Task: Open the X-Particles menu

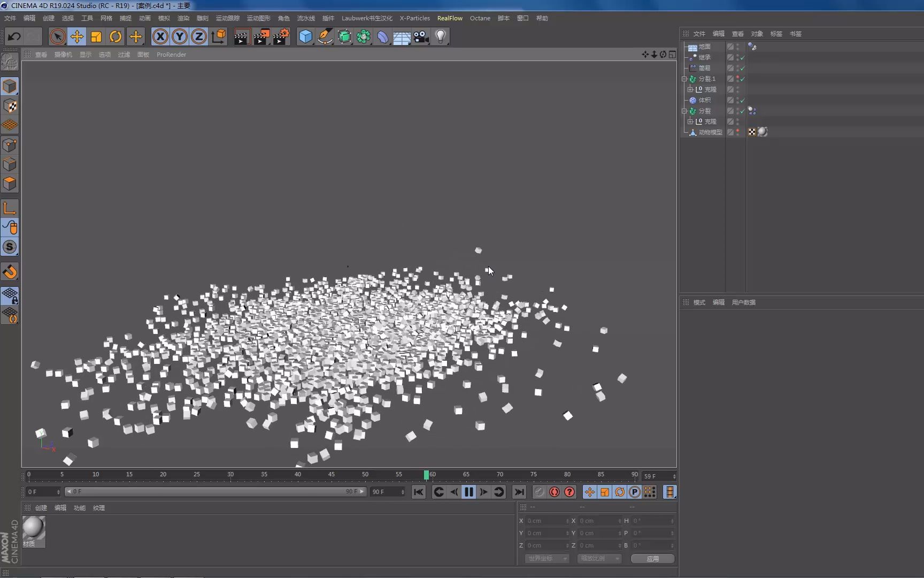Action: tap(414, 18)
